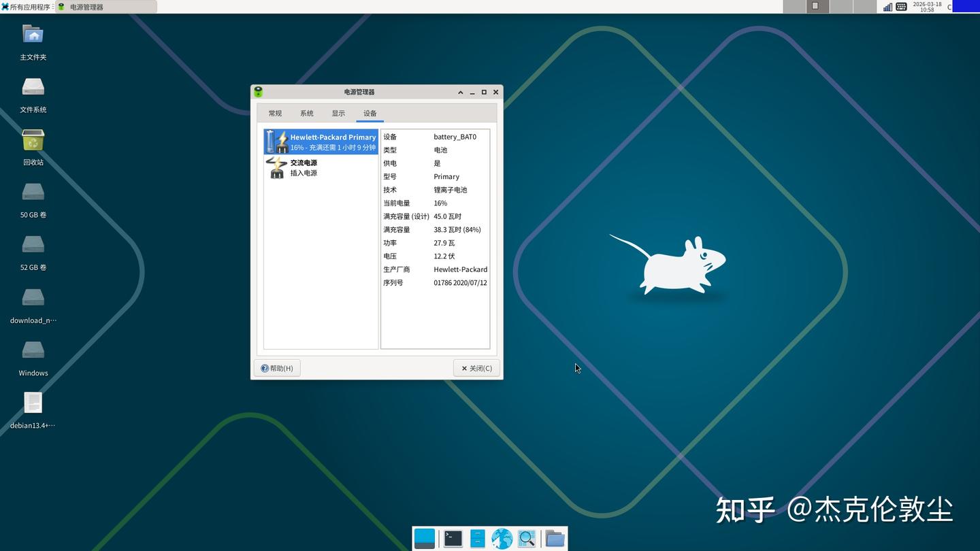Select the Hewlett-Packard Primary battery device row

321,142
